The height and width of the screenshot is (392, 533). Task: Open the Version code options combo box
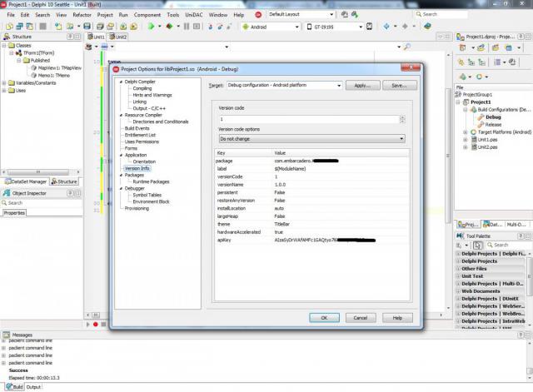311,139
